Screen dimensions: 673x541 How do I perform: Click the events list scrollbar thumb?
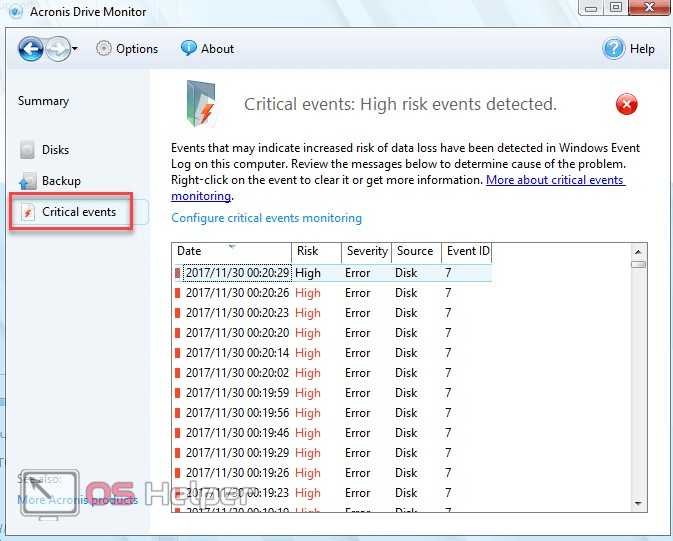[638, 264]
